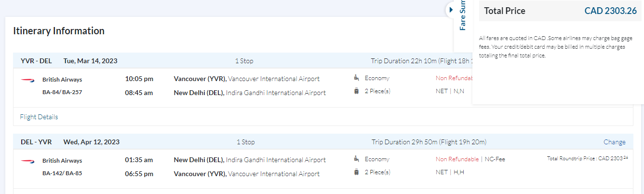This screenshot has width=644, height=194.
Task: Click the Total Price header in the fare panel
Action: pyautogui.click(x=505, y=11)
